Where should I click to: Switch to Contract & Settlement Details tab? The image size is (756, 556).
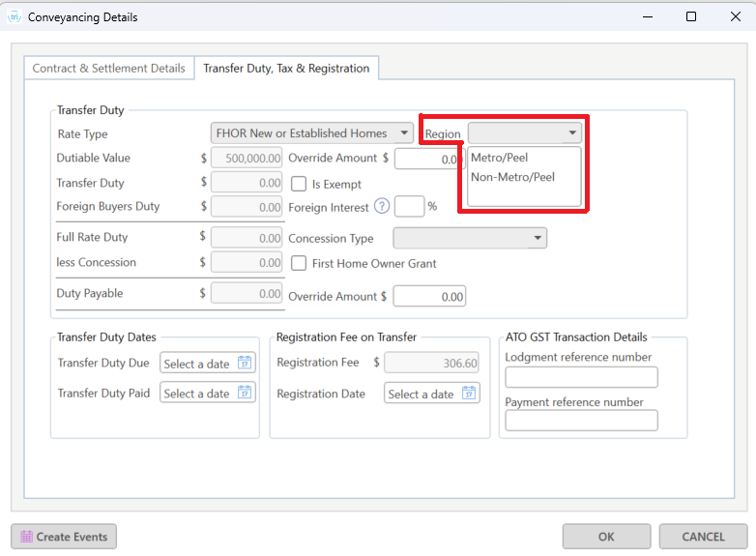point(109,68)
